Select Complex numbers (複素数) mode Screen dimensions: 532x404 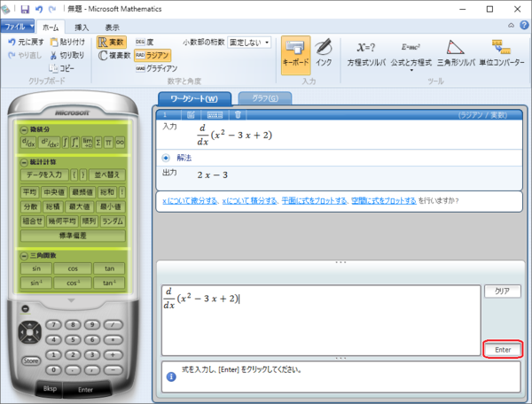(114, 55)
